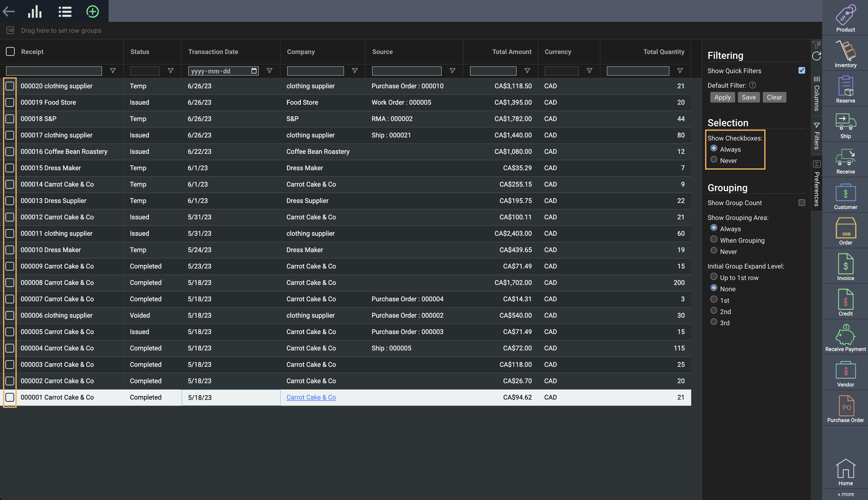Disable Show Quick Filters checkbox

point(801,70)
